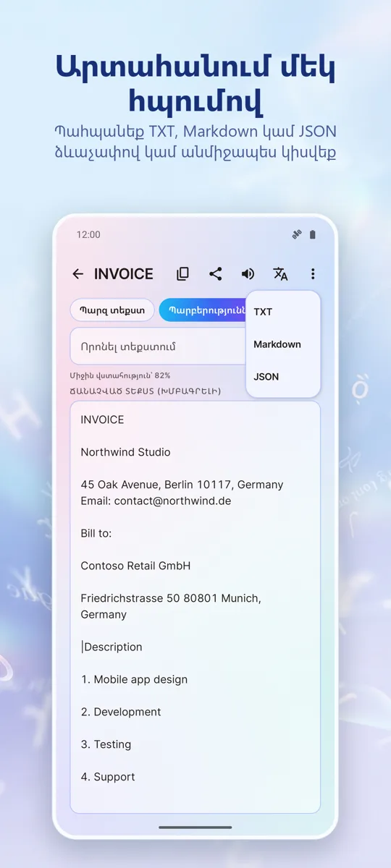Screen dimensions: 391x868
Task: Open the translate icon
Action: [x=280, y=274]
